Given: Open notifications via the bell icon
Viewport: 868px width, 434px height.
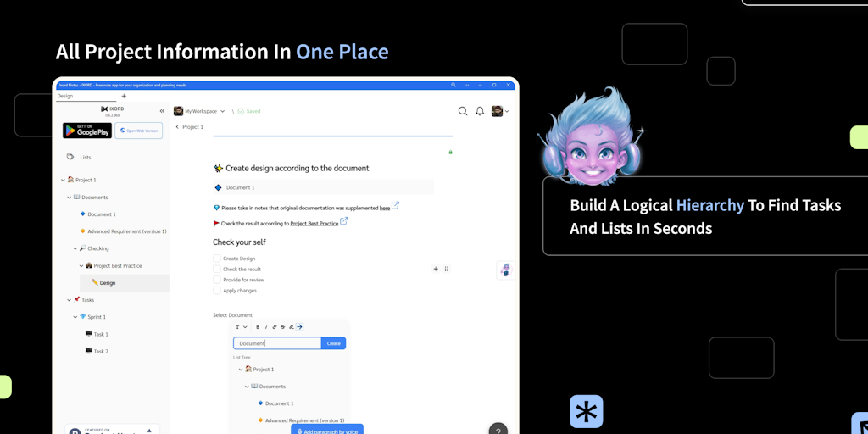Looking at the screenshot, I should (480, 111).
